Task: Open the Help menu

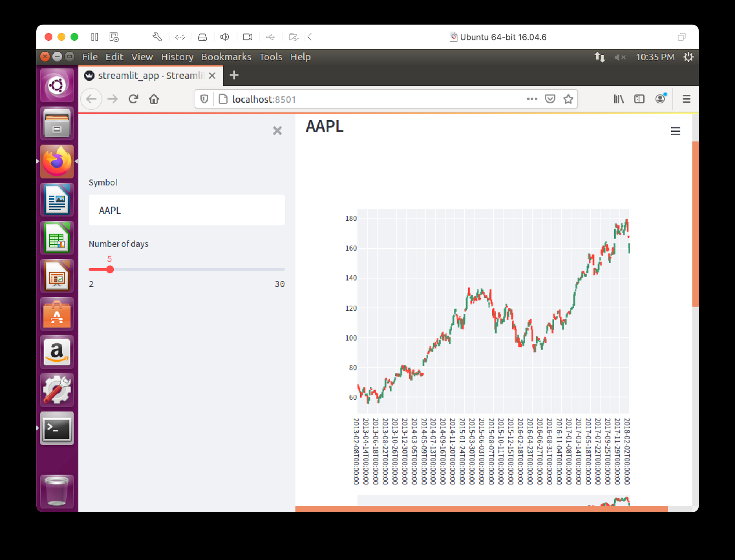Action: point(300,57)
